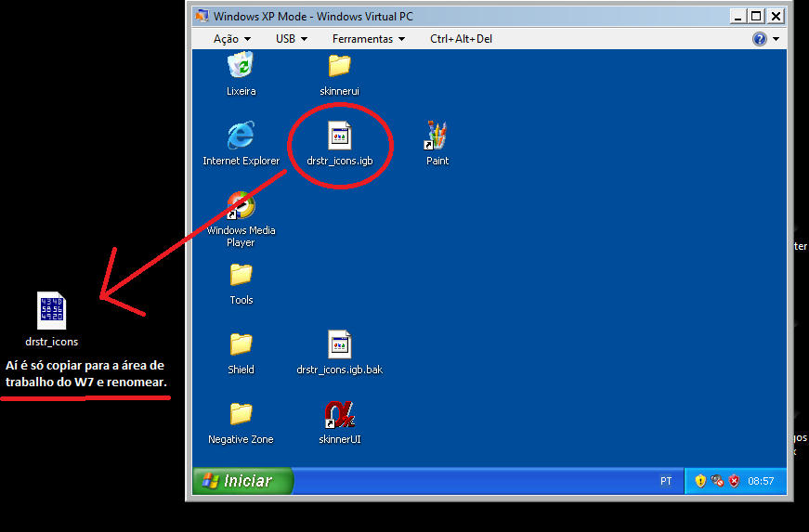
Task: Launch the Windows Media Player shortcut
Action: click(241, 205)
